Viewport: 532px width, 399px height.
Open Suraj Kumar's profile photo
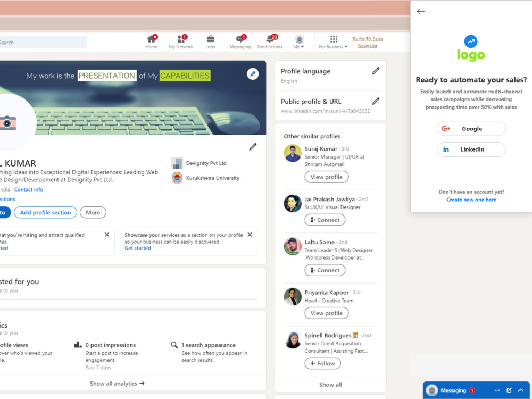[293, 153]
